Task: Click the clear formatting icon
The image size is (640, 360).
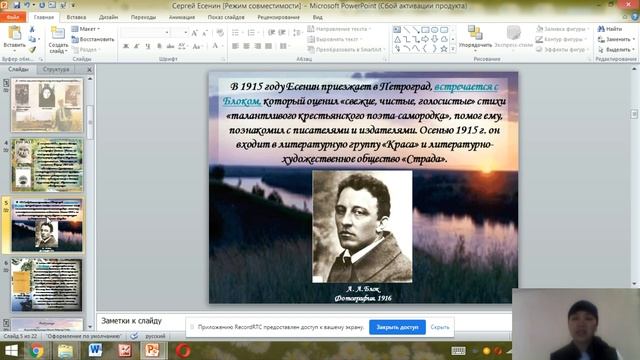Action: click(x=220, y=33)
